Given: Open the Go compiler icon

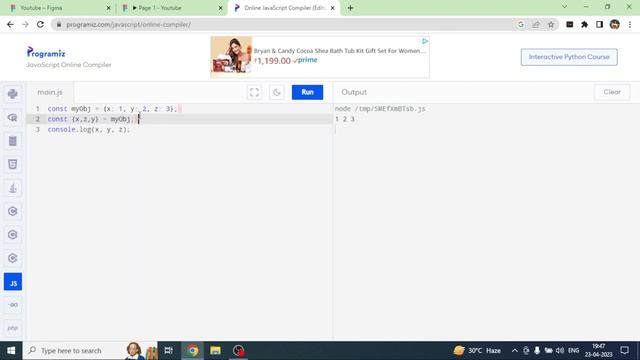Looking at the screenshot, I should 13,305.
